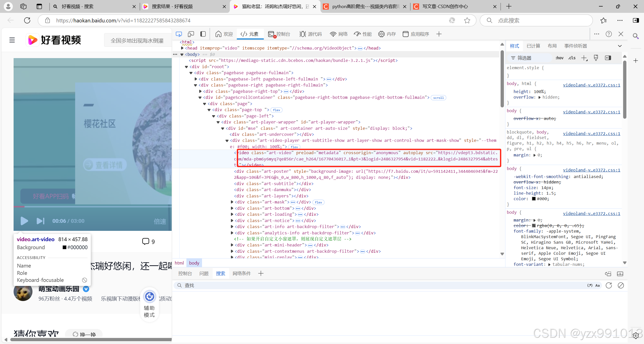Collapse the div id rooot node
Screen dimensions: 644x344
click(186, 67)
